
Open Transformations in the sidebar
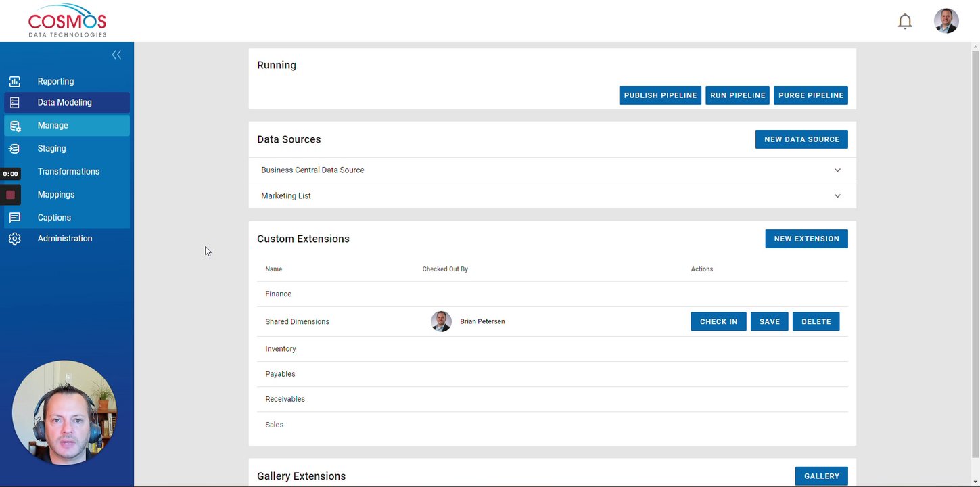point(68,172)
